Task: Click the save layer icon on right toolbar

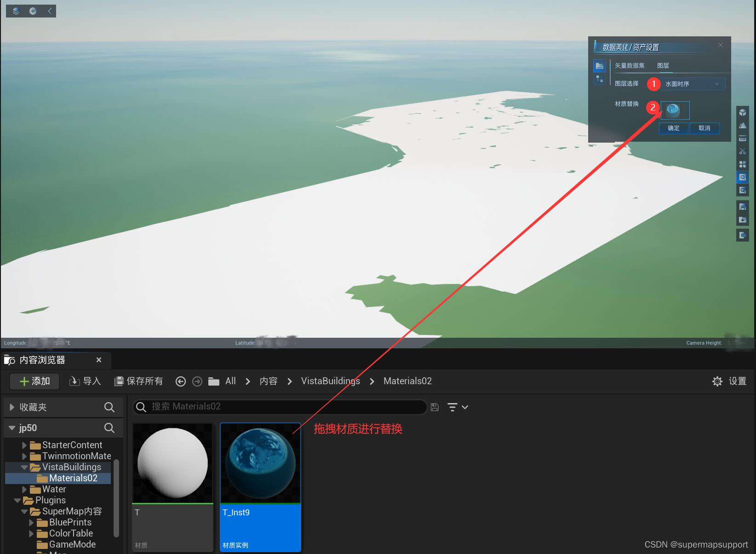Action: 743,206
